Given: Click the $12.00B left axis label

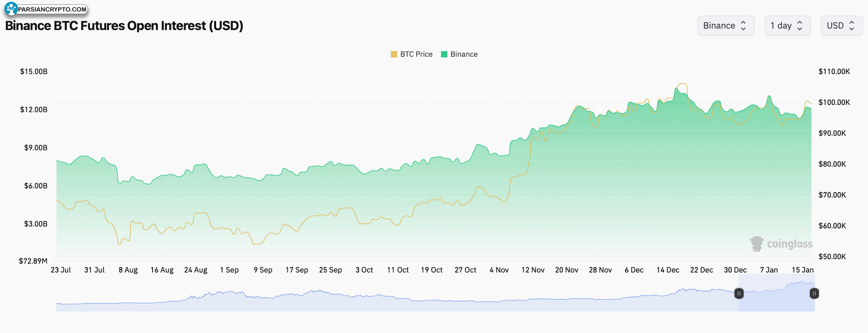Looking at the screenshot, I should click(34, 110).
